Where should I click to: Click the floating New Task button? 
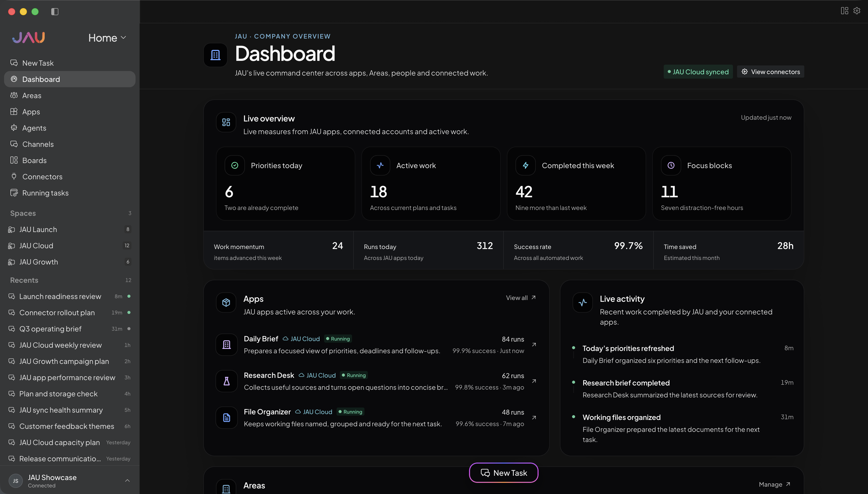tap(504, 473)
